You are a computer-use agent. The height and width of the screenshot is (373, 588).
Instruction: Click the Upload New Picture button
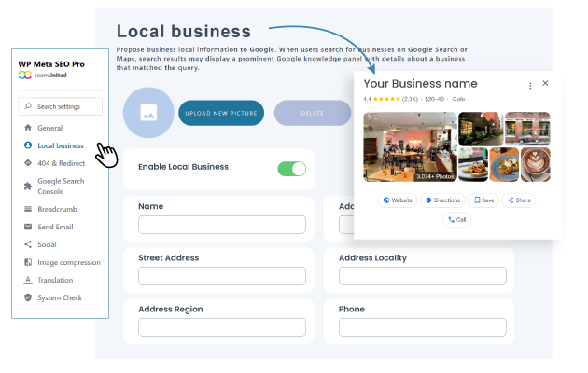tap(221, 113)
